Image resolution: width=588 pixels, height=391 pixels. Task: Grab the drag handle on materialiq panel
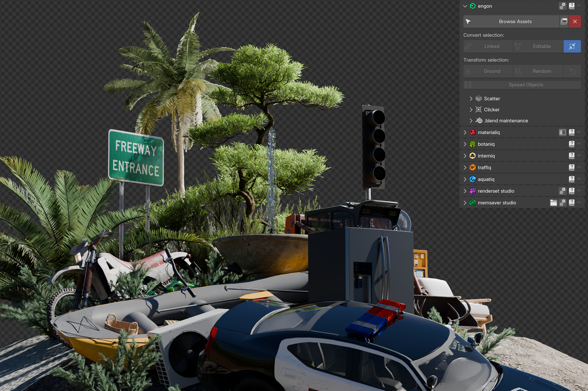pyautogui.click(x=579, y=132)
